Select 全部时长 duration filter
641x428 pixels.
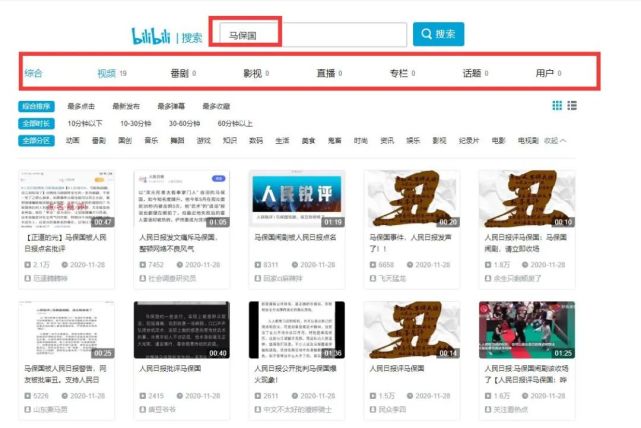coord(36,123)
